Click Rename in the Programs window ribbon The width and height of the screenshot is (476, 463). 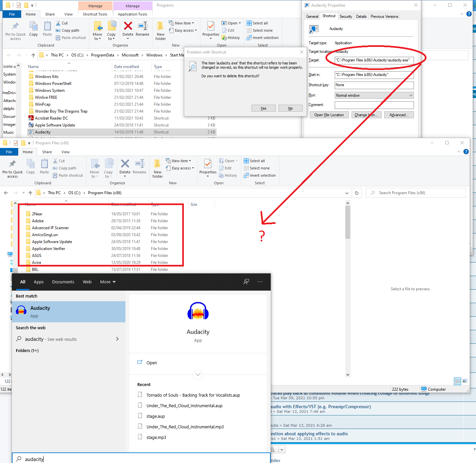[142, 29]
